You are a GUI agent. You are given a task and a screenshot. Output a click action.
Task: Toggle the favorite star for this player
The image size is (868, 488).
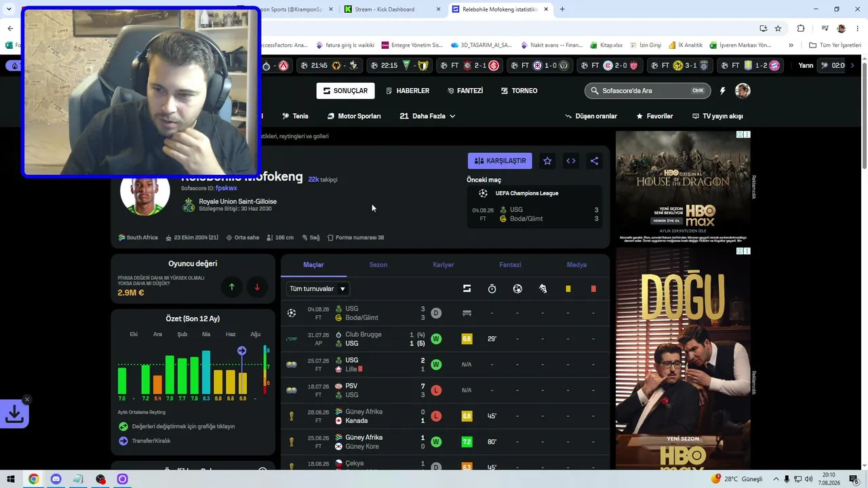547,161
